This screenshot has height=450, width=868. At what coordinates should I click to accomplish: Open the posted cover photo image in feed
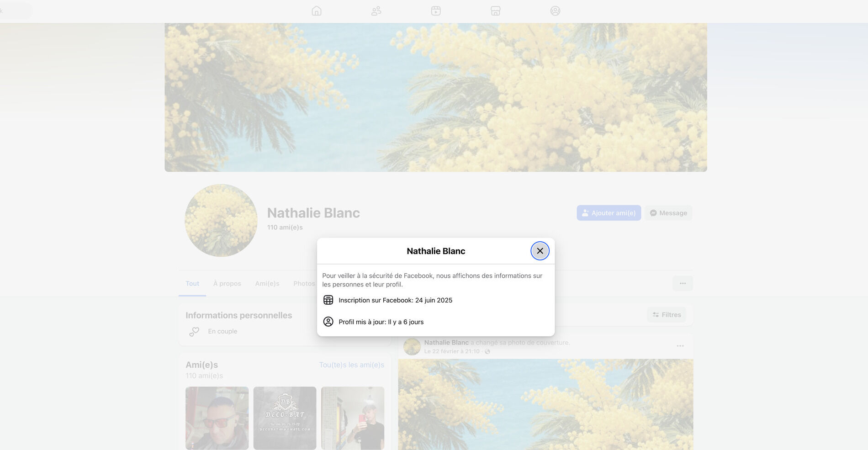tap(545, 404)
